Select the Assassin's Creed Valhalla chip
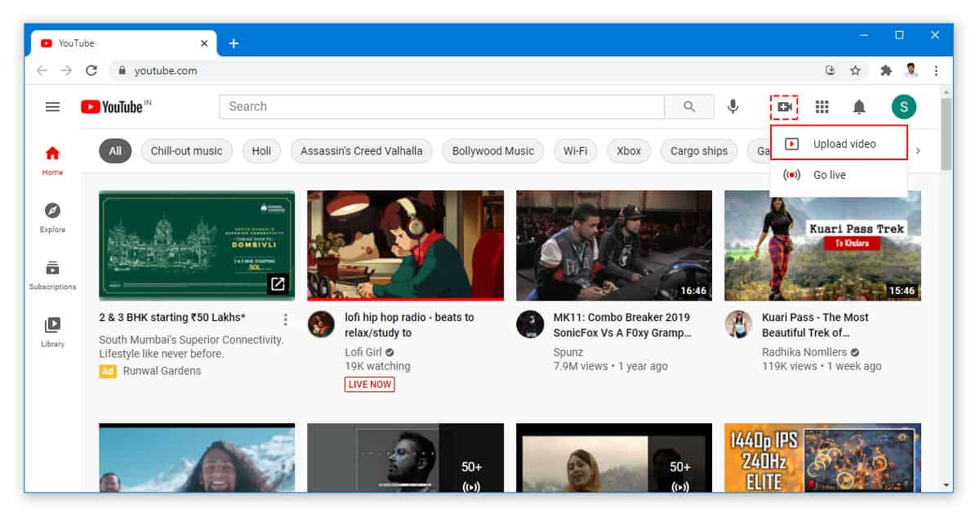Image resolution: width=980 pixels, height=527 pixels. [362, 151]
